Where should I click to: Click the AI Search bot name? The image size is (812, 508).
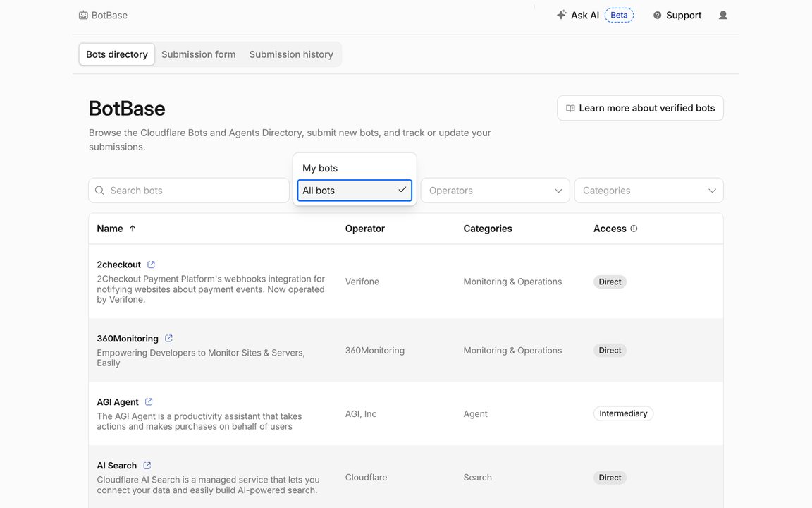[x=116, y=466]
